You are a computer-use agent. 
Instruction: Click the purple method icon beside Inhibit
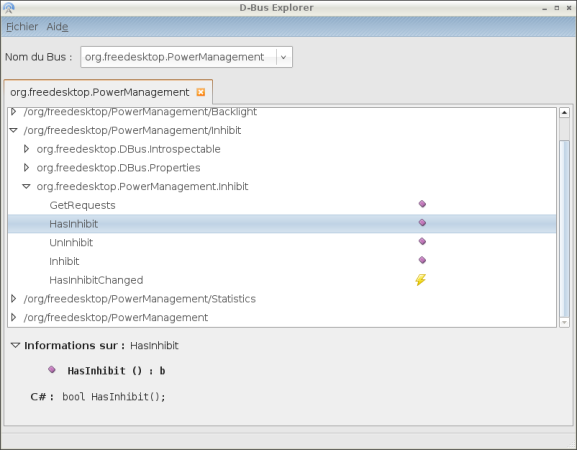pos(422,260)
